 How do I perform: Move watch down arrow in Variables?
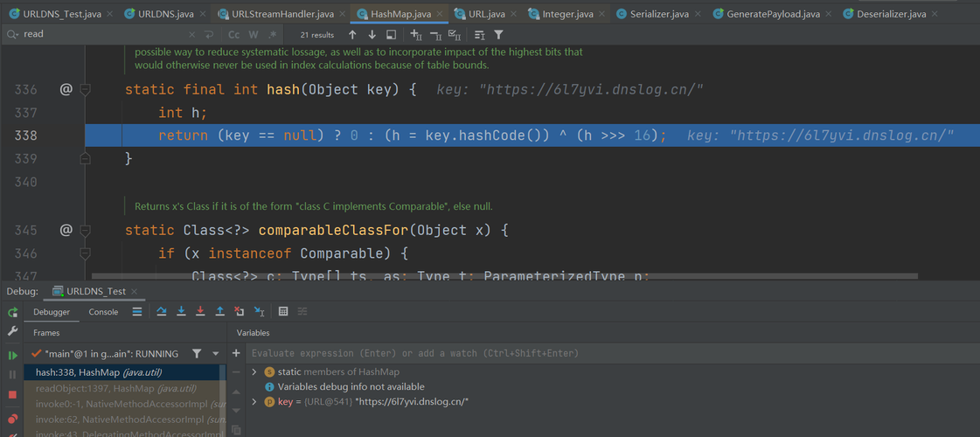tap(236, 411)
